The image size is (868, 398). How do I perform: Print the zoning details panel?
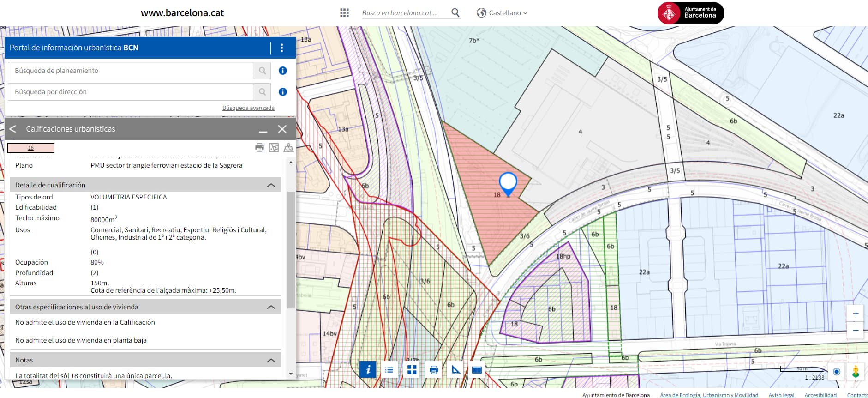pos(259,148)
